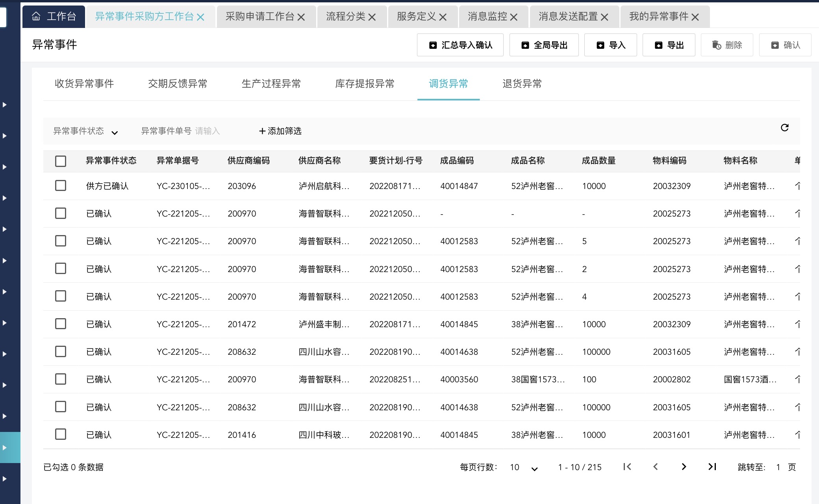Switch to the 生产过程异常 tab
Screen dimensions: 819x504
pyautogui.click(x=271, y=83)
